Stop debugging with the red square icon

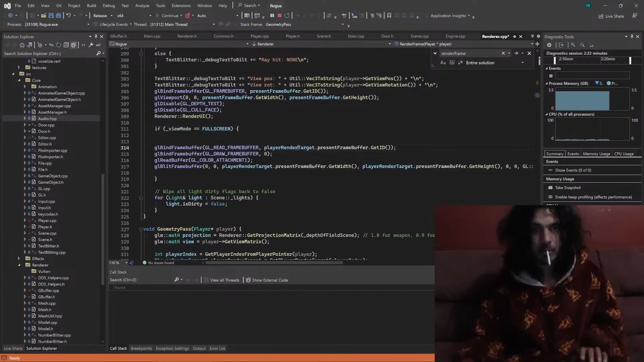[280, 16]
